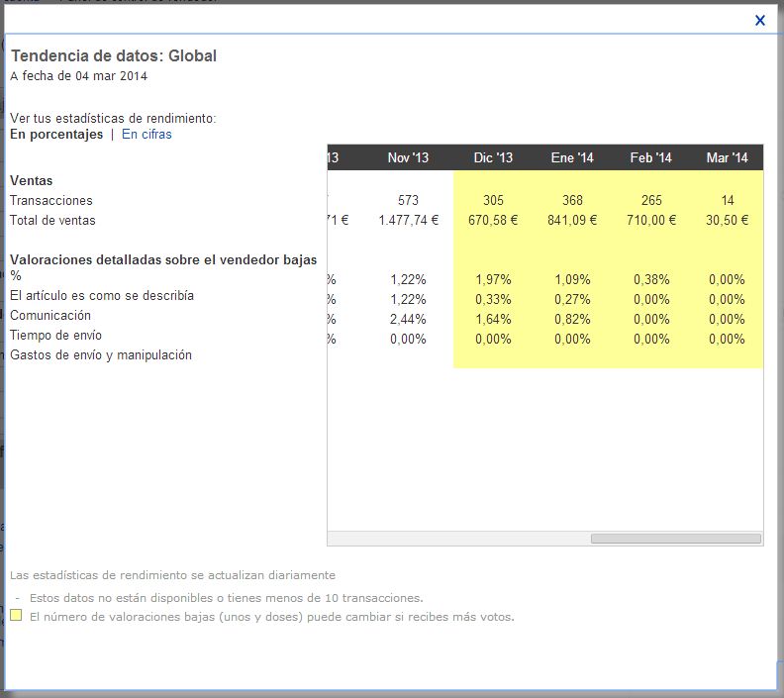This screenshot has height=698, width=784.
Task: Click the Mar '14 column header
Action: pyautogui.click(x=728, y=158)
